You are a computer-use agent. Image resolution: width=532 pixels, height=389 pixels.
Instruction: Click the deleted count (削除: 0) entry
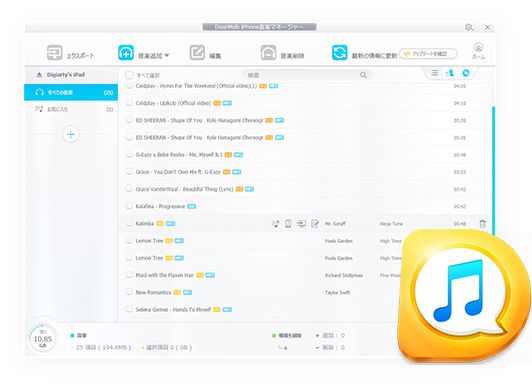tap(330, 348)
